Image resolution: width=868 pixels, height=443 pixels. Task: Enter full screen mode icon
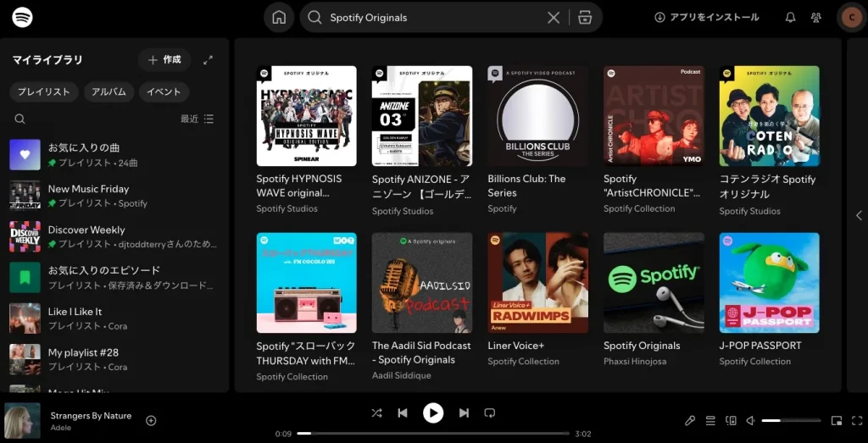857,421
